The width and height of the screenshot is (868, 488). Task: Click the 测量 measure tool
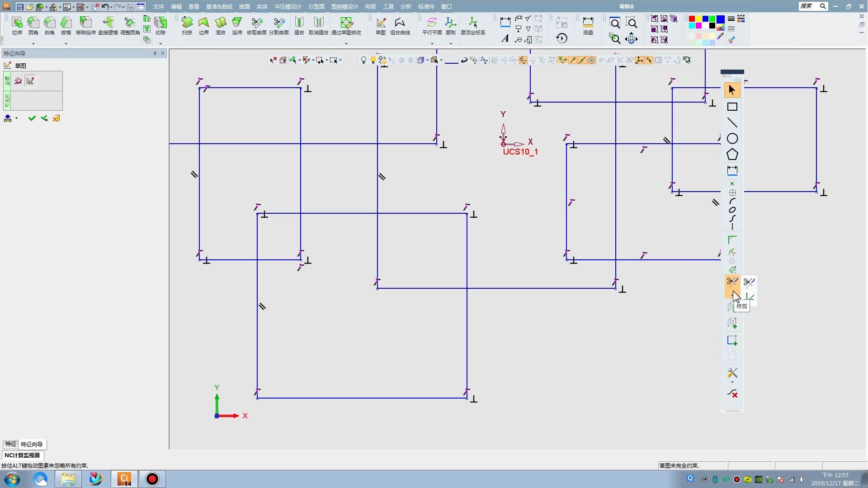tap(588, 26)
